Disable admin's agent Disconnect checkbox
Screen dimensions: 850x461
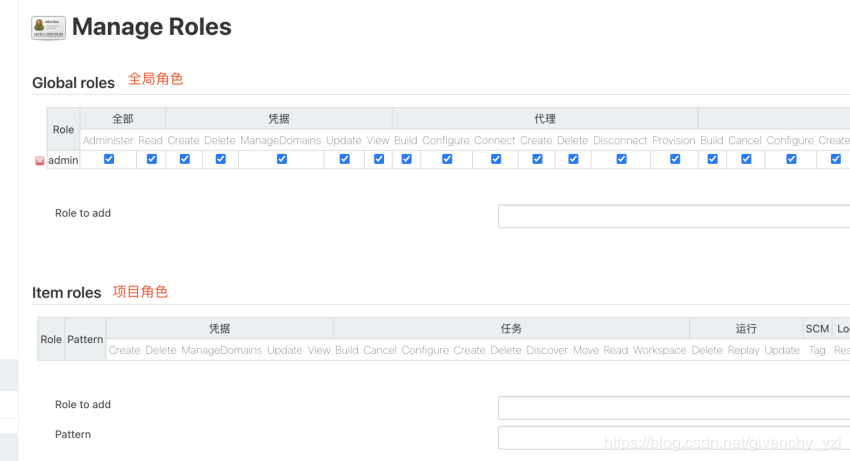tap(622, 159)
